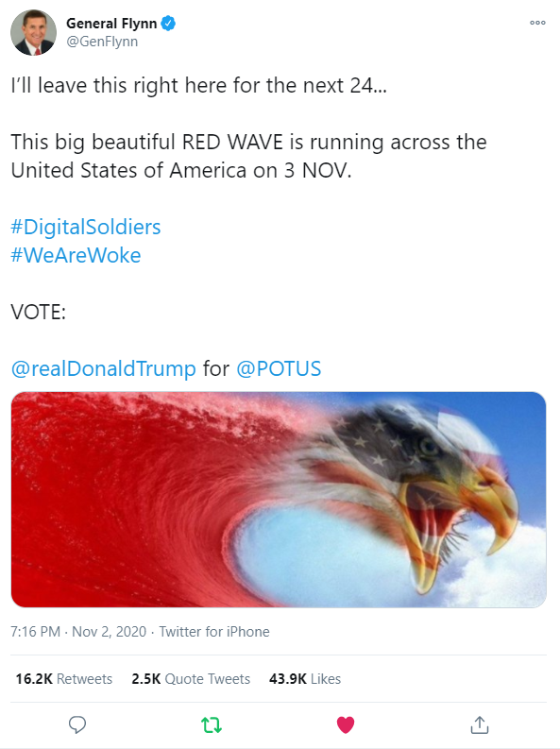Undo the green retweet icon

point(211,724)
